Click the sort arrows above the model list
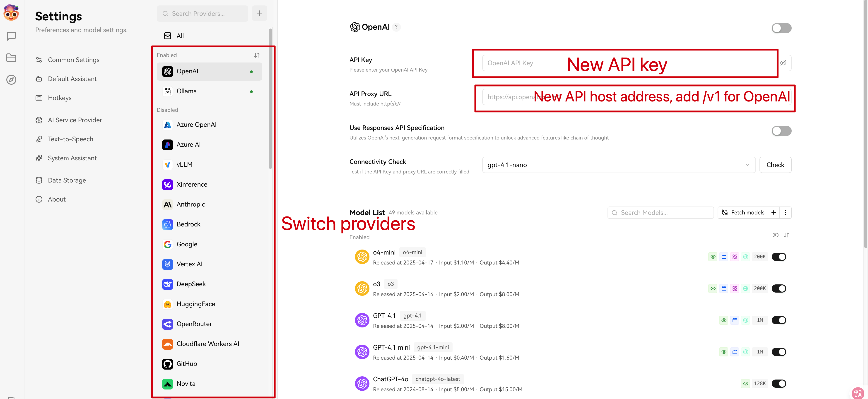868x399 pixels. (786, 235)
